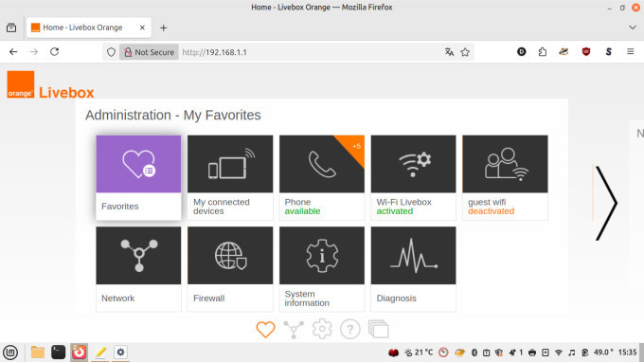Click the 'activated' Wi-Fi status text

pos(395,211)
